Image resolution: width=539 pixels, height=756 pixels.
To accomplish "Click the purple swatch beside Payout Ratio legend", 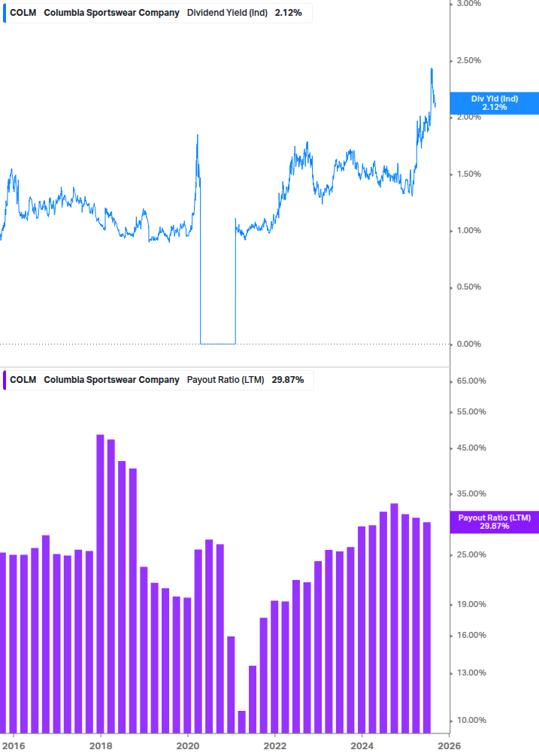I will [x=5, y=380].
